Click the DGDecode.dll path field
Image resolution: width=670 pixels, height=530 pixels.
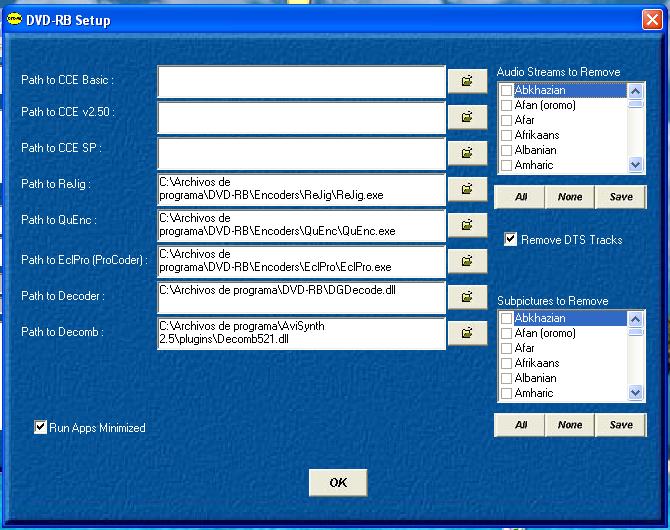point(302,297)
